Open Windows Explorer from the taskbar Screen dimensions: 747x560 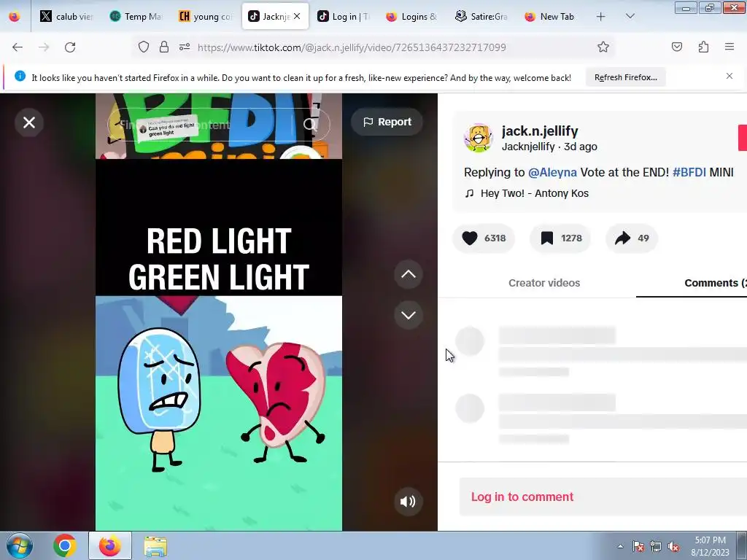click(x=155, y=546)
